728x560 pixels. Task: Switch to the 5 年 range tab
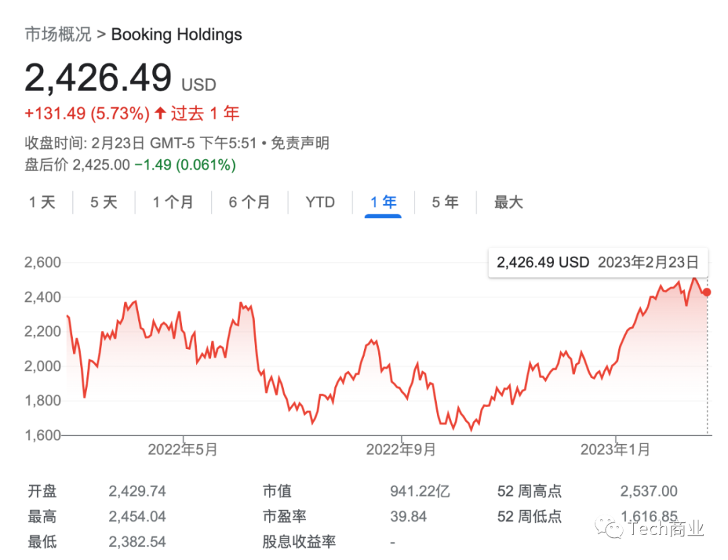point(445,202)
